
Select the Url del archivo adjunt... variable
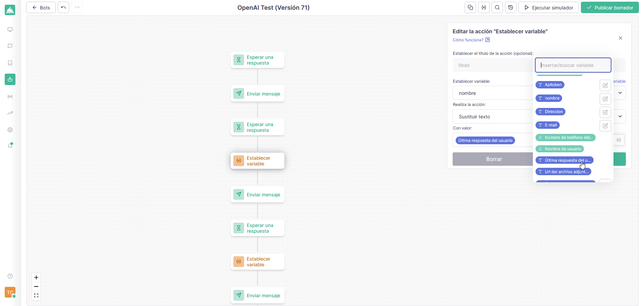coord(563,172)
